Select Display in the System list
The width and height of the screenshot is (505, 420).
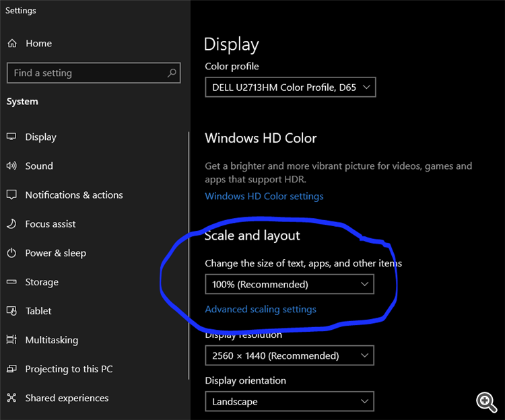point(41,137)
